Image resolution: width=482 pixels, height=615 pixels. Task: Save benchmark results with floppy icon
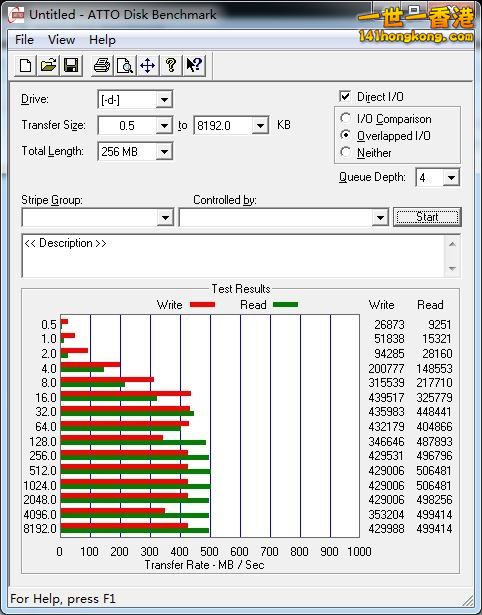(x=71, y=65)
